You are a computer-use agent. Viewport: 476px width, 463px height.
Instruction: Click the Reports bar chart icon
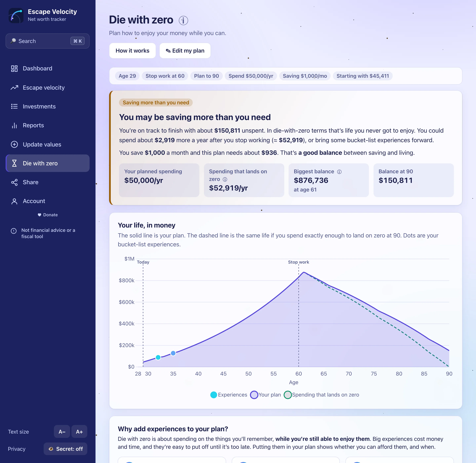click(14, 126)
